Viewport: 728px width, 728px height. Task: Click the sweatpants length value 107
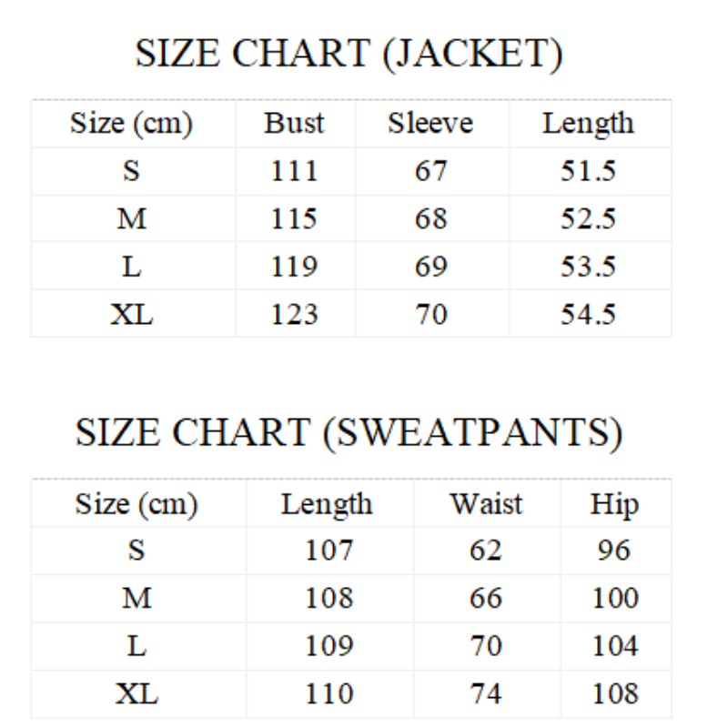pyautogui.click(x=329, y=551)
